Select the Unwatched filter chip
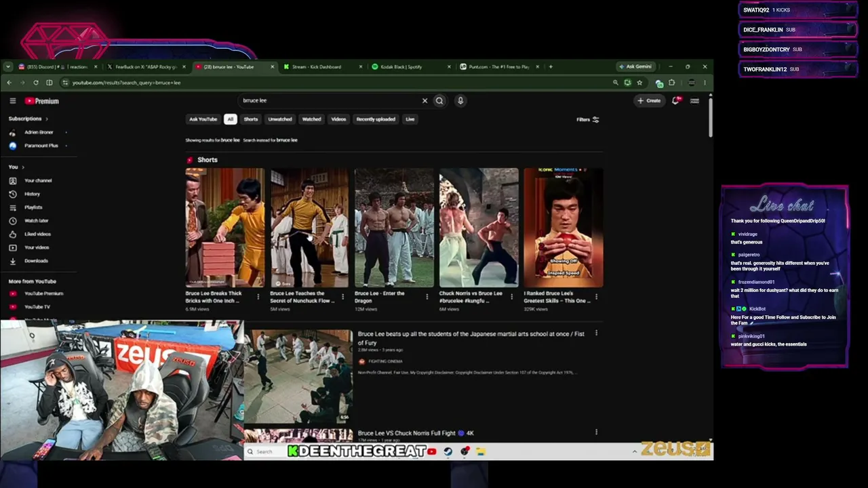The image size is (868, 488). click(280, 119)
